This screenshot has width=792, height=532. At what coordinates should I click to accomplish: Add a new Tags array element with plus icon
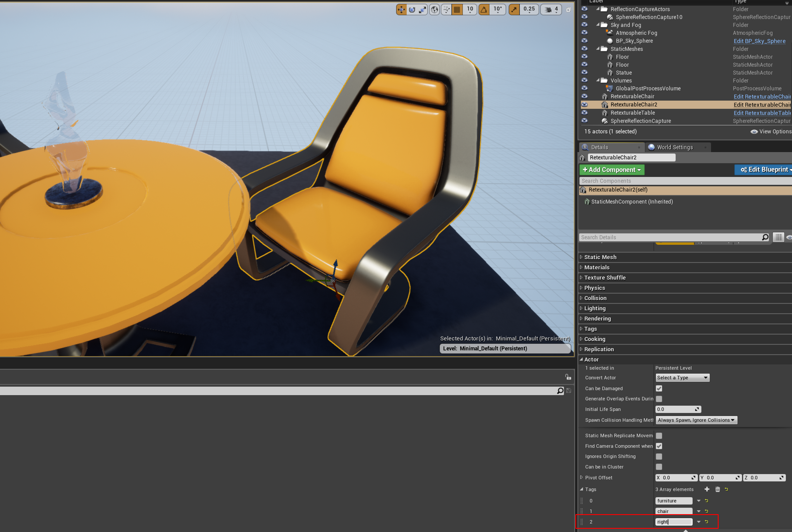point(707,489)
